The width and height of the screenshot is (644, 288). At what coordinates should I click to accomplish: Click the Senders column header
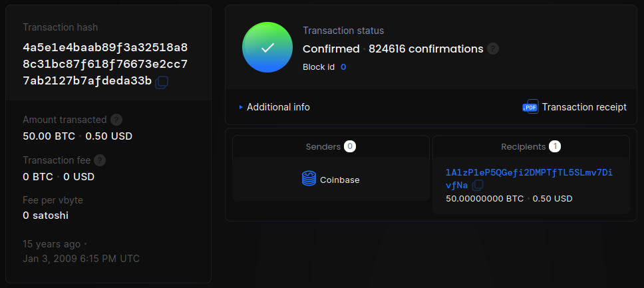tap(323, 146)
